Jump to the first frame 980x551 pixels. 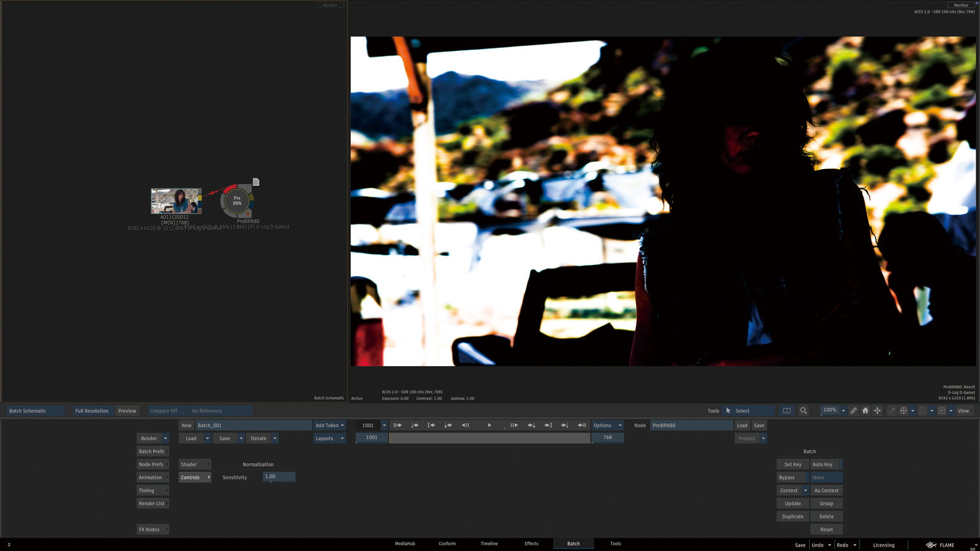(397, 425)
